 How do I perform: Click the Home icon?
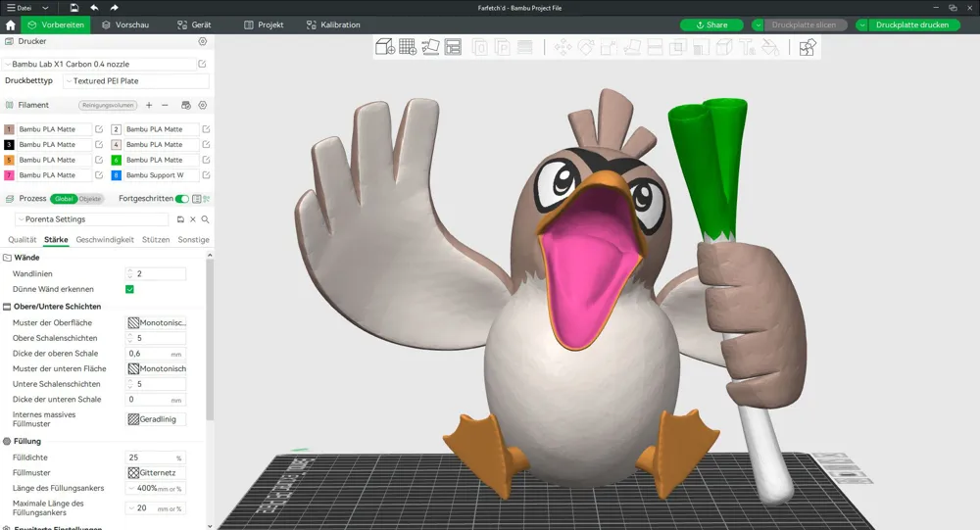[x=10, y=25]
